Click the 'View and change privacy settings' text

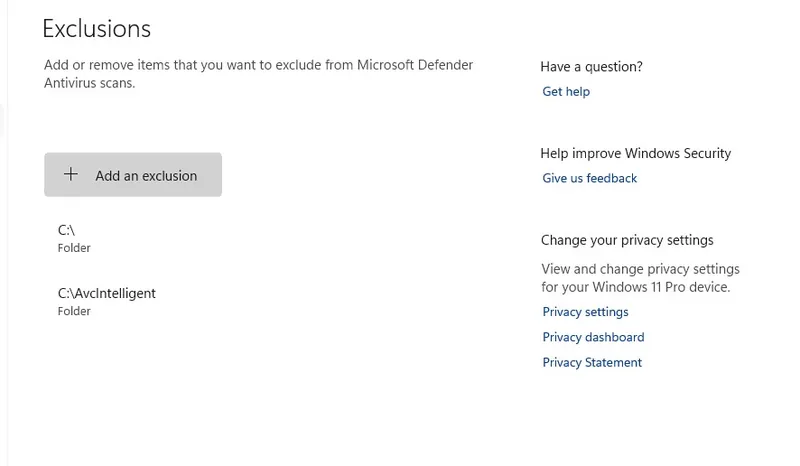pyautogui.click(x=640, y=269)
